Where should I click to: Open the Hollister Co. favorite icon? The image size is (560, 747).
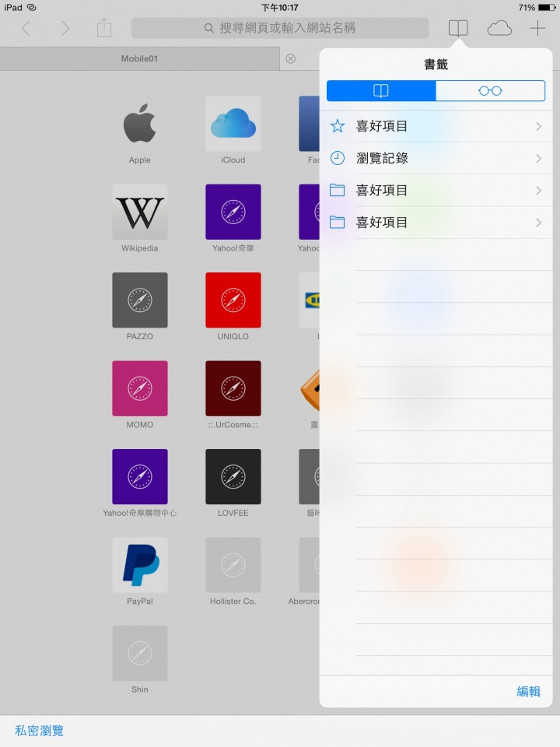(x=233, y=565)
